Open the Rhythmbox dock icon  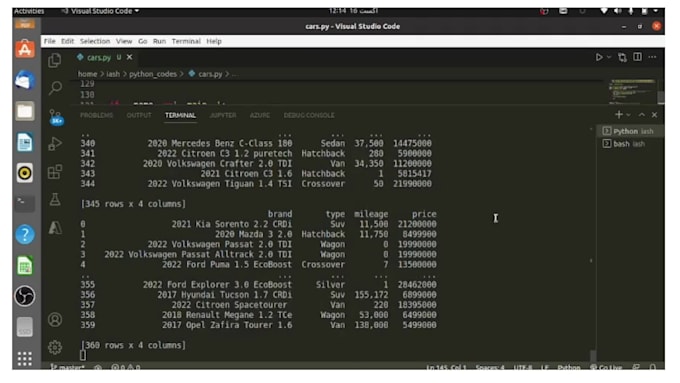(25, 173)
